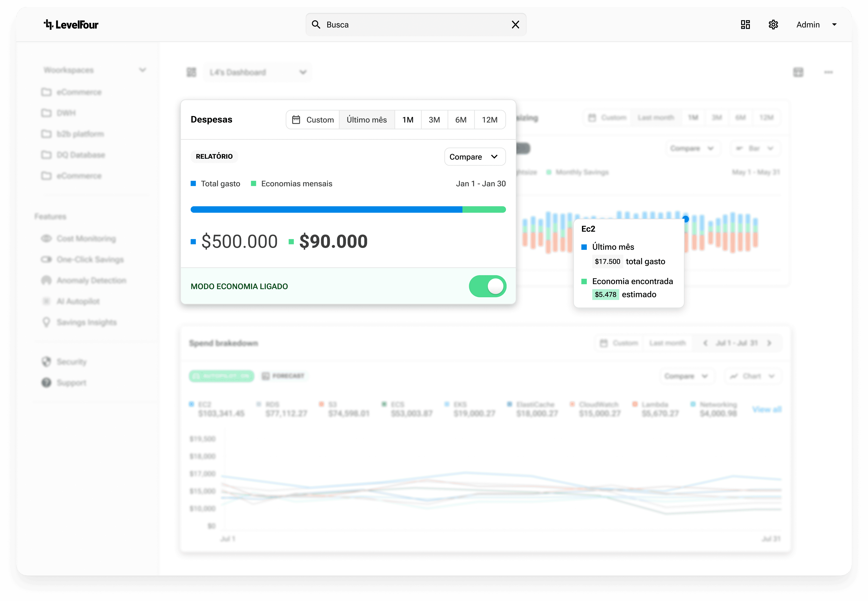The image size is (868, 601).
Task: Open the Bar chart type dropdown
Action: coord(755,148)
